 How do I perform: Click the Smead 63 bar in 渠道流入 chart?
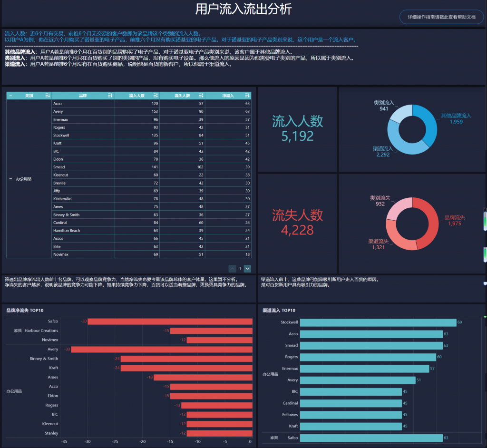[371, 345]
